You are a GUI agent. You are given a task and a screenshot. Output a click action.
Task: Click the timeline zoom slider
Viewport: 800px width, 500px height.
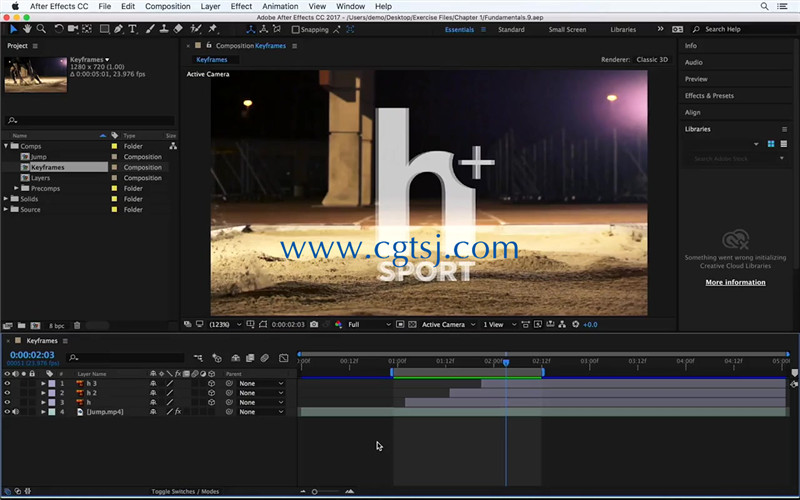tap(327, 492)
